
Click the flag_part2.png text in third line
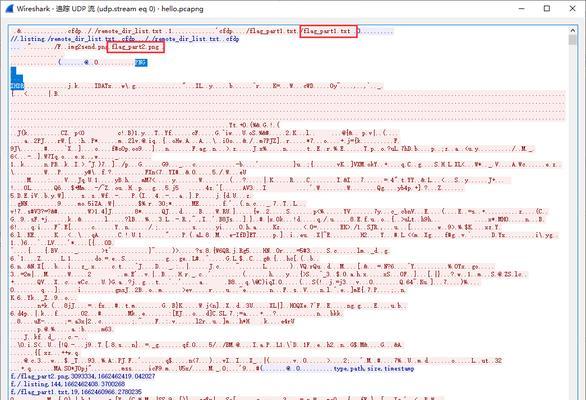[135, 47]
